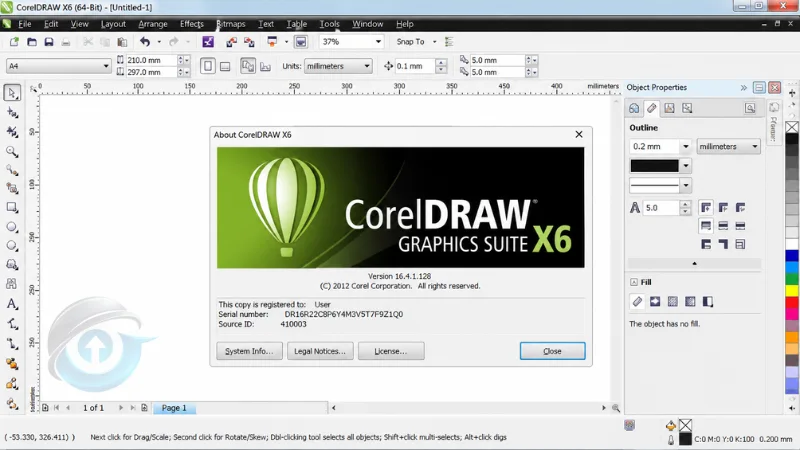The height and width of the screenshot is (450, 800).
Task: Click the New document icon
Action: point(14,42)
